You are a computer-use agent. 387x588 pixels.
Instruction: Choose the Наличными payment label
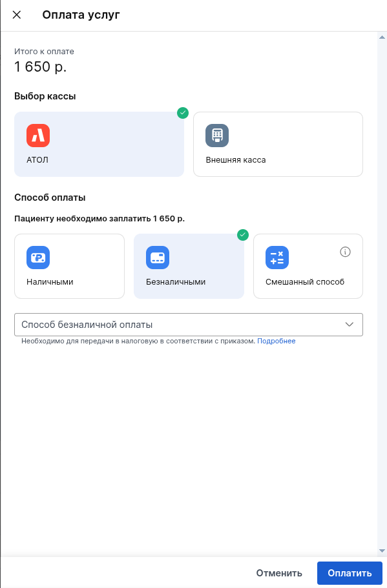(x=50, y=282)
